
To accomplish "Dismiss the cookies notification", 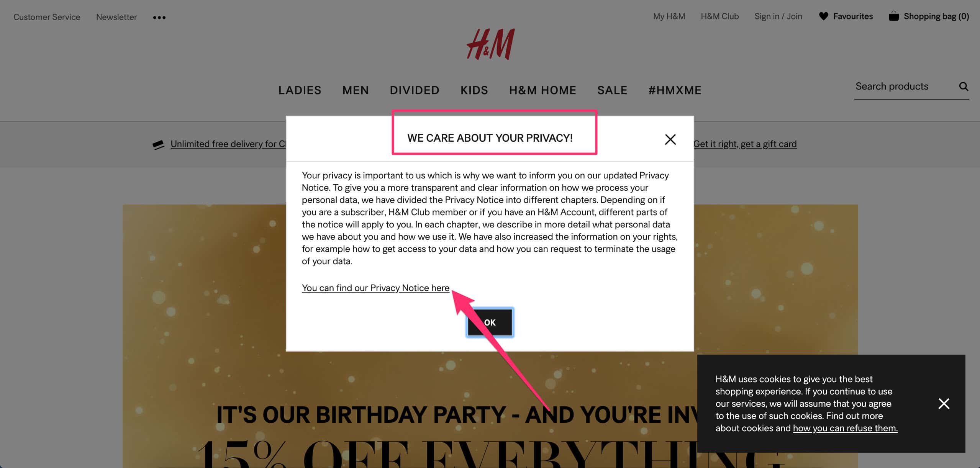I will 944,403.
